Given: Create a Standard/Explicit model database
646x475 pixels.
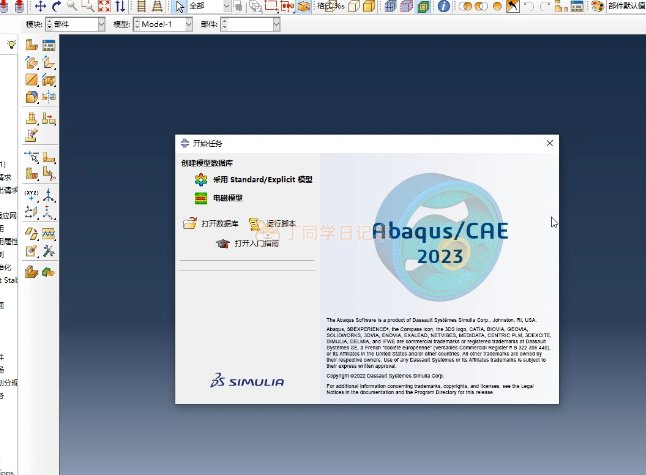Looking at the screenshot, I should point(255,179).
